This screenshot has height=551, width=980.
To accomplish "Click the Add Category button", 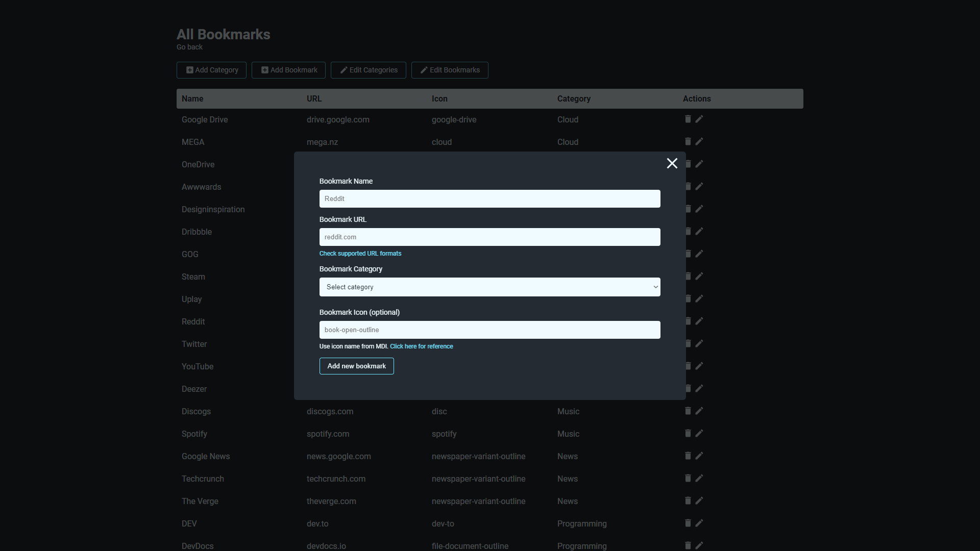I will click(x=211, y=70).
